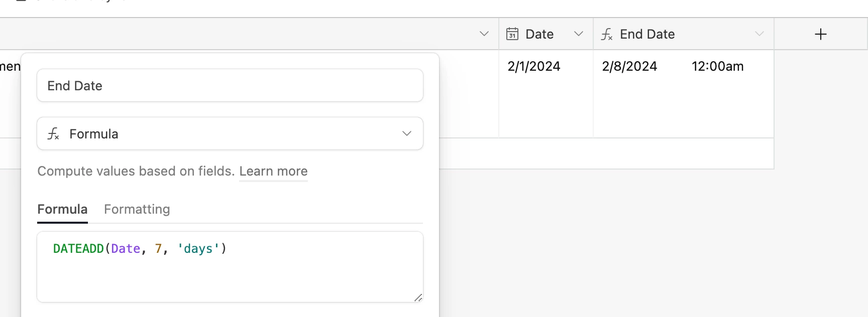
Task: Select the 2/8/2024 End Date cell
Action: [684, 94]
